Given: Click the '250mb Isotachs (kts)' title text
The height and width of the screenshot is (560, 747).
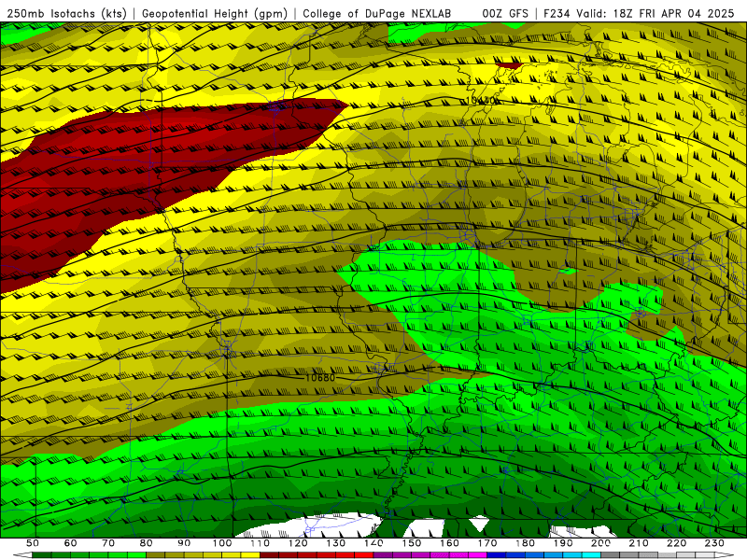Looking at the screenshot, I should (x=66, y=13).
